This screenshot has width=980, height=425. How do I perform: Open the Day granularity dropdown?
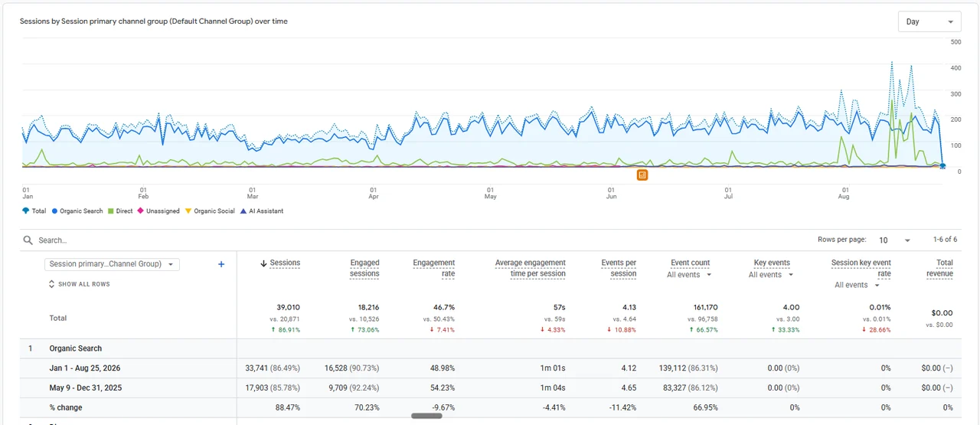click(x=929, y=21)
